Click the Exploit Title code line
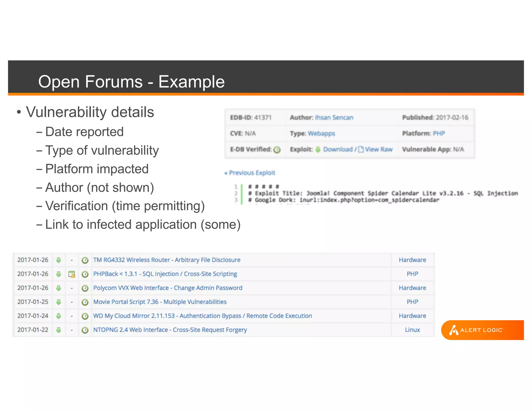The height and width of the screenshot is (411, 532). click(x=383, y=193)
